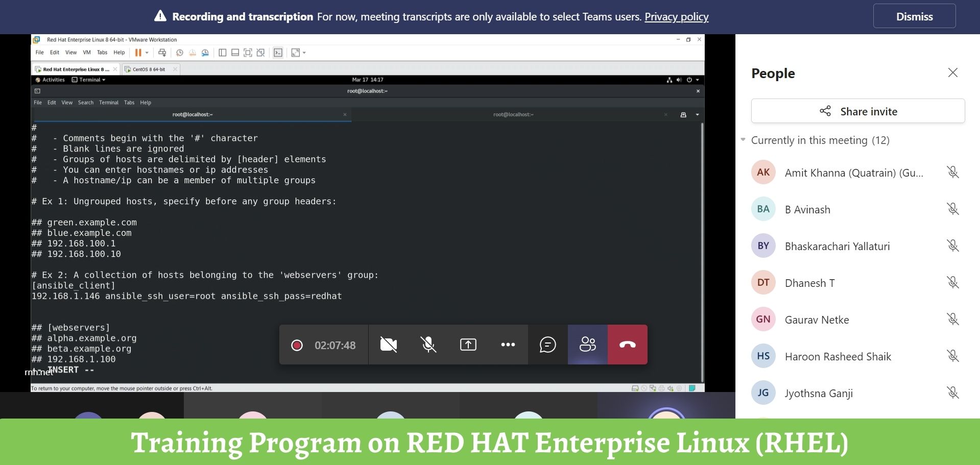This screenshot has width=980, height=465.
Task: Toggle the participants panel button
Action: (588, 345)
